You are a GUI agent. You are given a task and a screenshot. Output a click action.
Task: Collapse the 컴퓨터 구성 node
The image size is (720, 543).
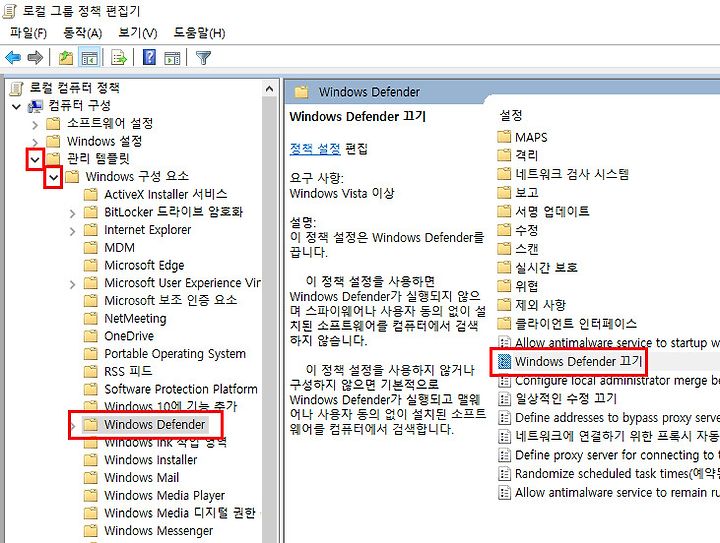(x=17, y=106)
